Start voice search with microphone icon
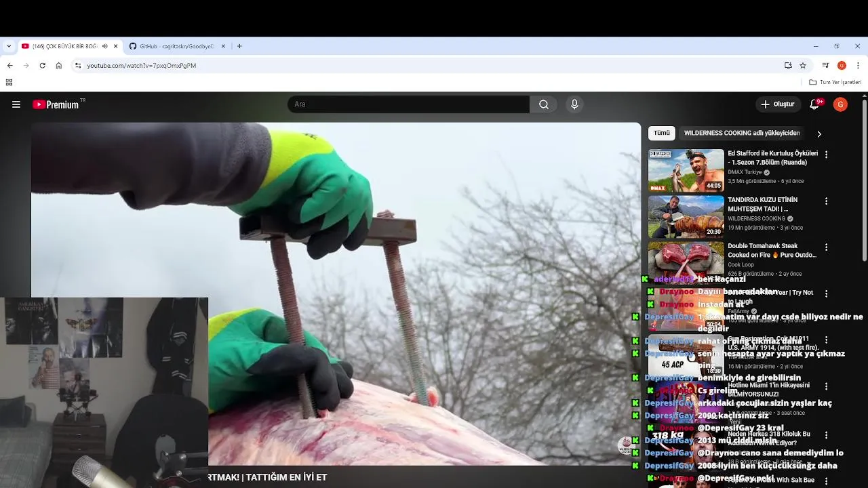Viewport: 868px width, 488px height. pos(574,104)
